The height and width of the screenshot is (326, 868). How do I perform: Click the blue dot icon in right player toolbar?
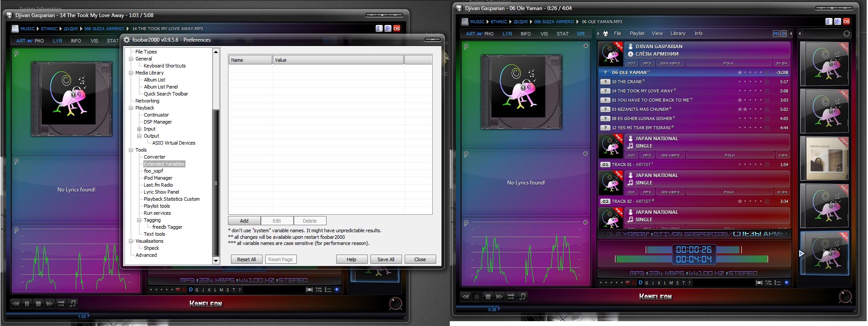786,283
